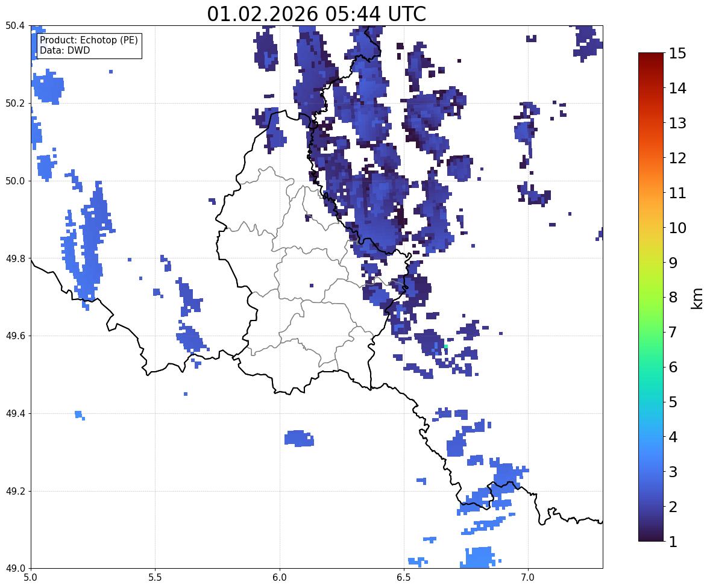Click the 'Product: Echotop (PE)' legend line
Image resolution: width=710 pixels, height=588 pixels.
(89, 40)
